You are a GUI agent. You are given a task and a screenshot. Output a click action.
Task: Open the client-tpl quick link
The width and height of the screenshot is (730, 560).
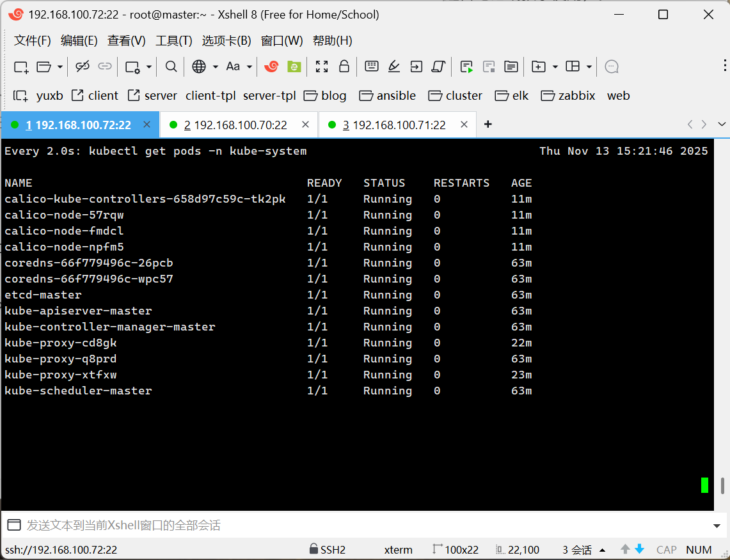point(210,96)
